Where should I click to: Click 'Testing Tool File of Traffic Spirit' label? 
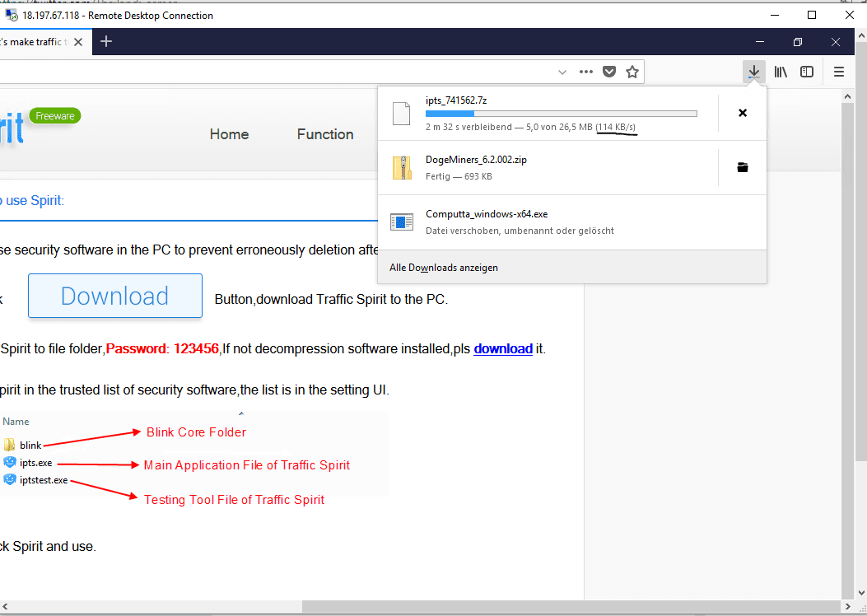point(234,500)
